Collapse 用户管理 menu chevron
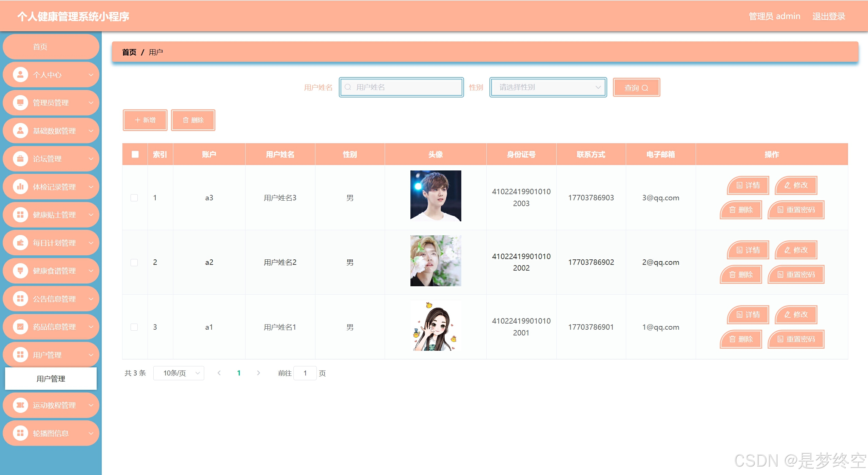Viewport: 868px width, 475px height. coord(91,355)
